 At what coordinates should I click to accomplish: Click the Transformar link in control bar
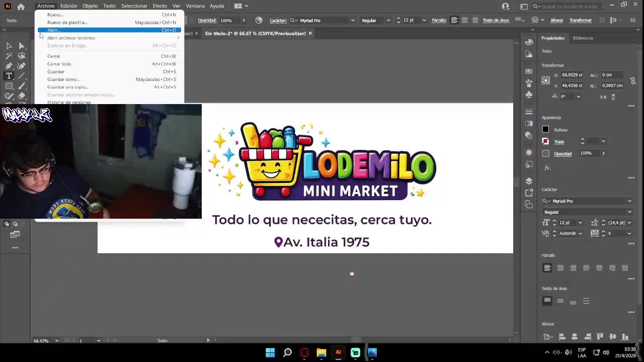tap(580, 21)
